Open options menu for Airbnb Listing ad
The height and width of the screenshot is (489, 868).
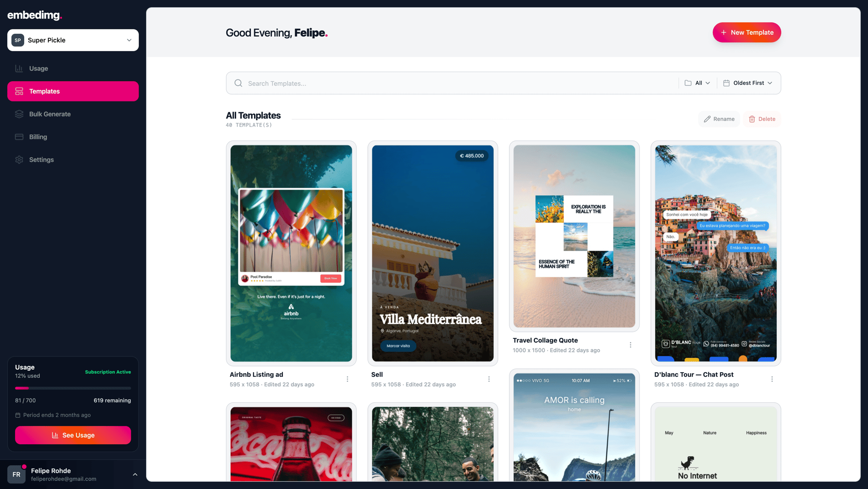coord(347,379)
